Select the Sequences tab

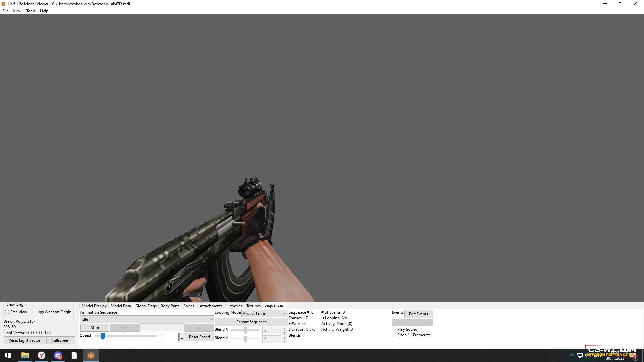point(274,305)
